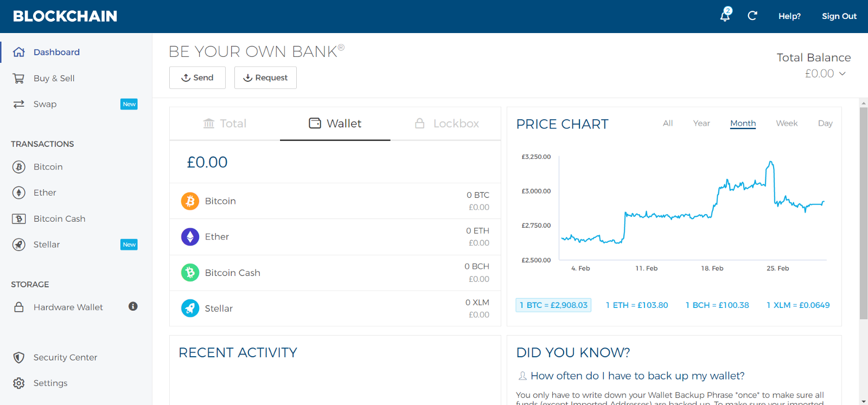868x405 pixels.
Task: Click the refresh icon in header
Action: (x=752, y=16)
